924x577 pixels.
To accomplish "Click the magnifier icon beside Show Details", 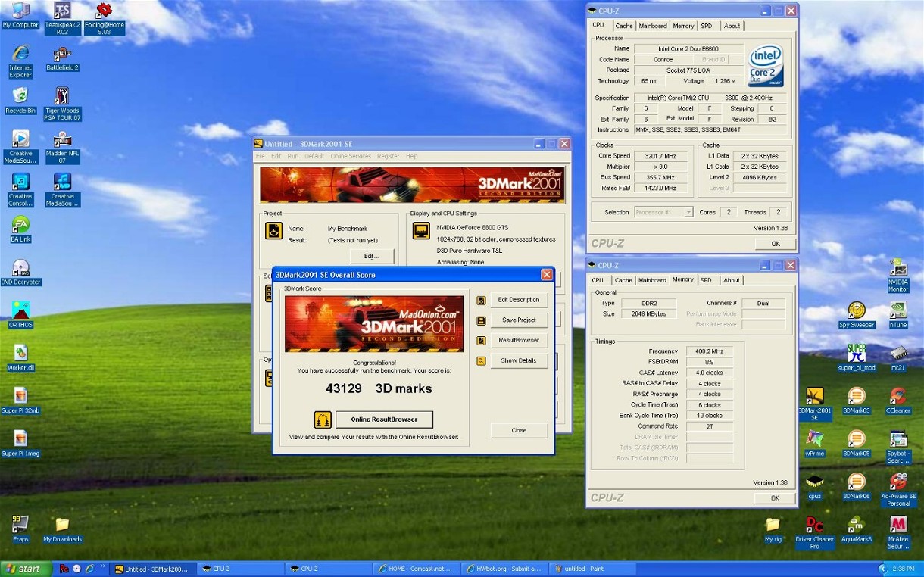I will (481, 361).
